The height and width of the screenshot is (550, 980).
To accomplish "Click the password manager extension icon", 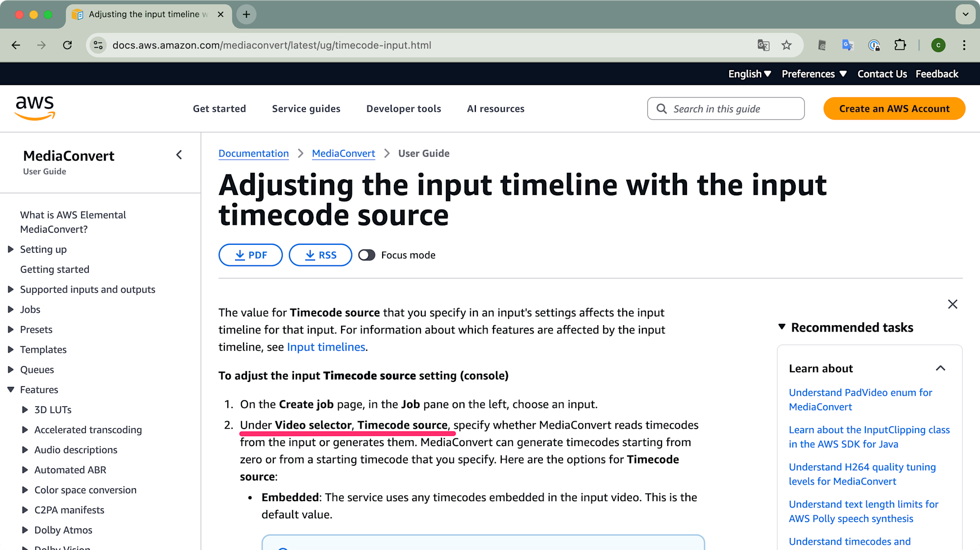I will pyautogui.click(x=874, y=45).
